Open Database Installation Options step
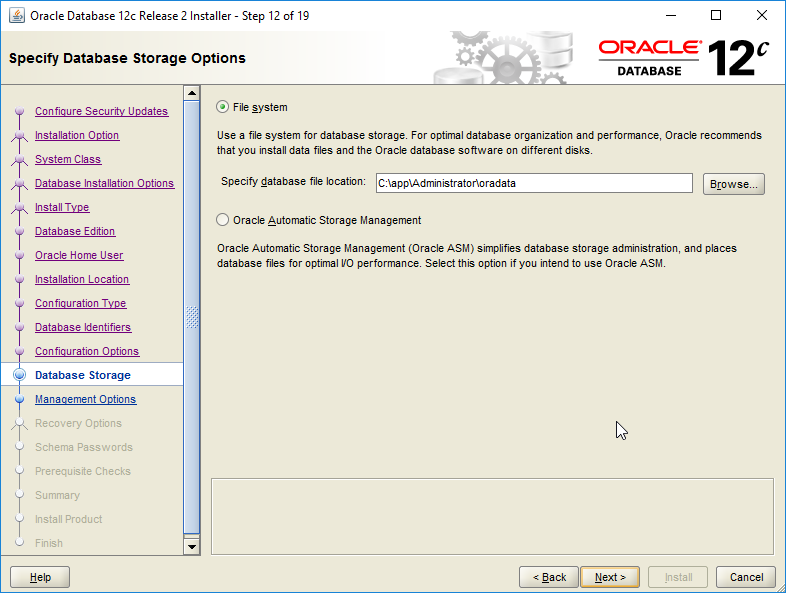 [x=104, y=183]
